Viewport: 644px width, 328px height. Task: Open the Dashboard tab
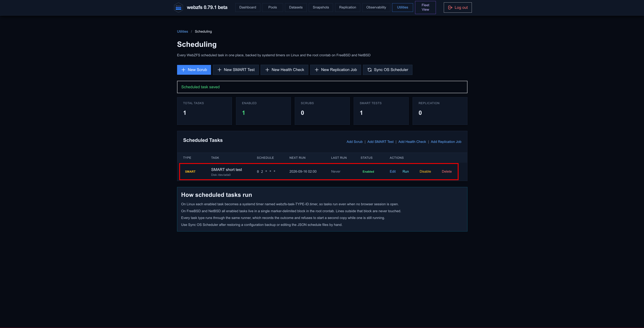[247, 7]
